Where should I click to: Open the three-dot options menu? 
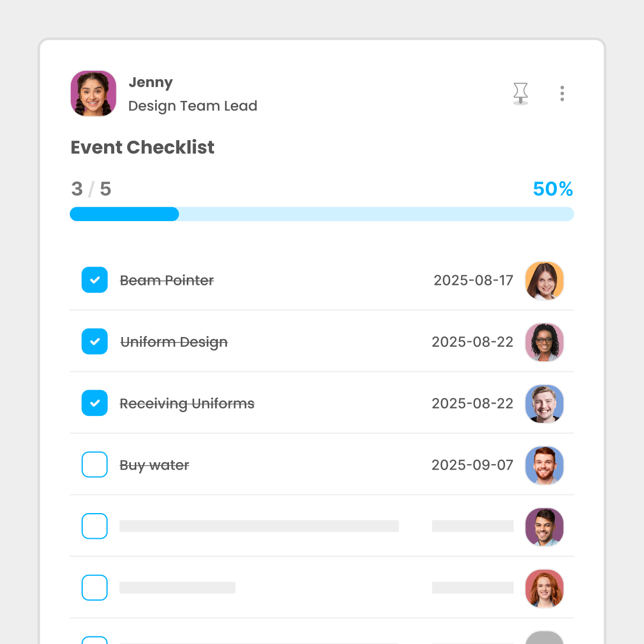pos(562,93)
